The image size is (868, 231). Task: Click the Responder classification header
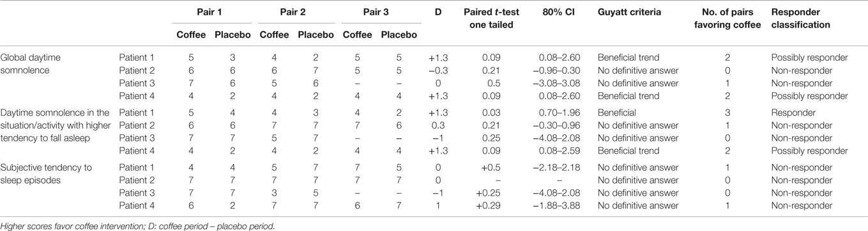[800, 18]
